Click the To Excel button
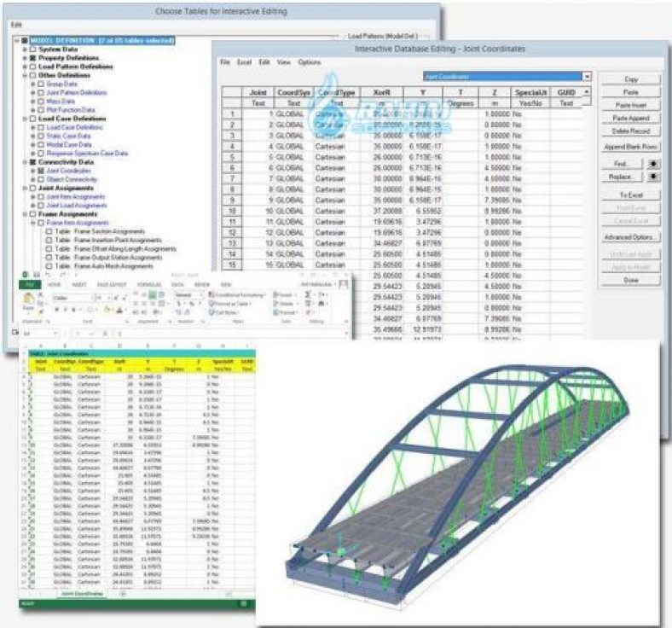672x628 pixels. pyautogui.click(x=631, y=195)
